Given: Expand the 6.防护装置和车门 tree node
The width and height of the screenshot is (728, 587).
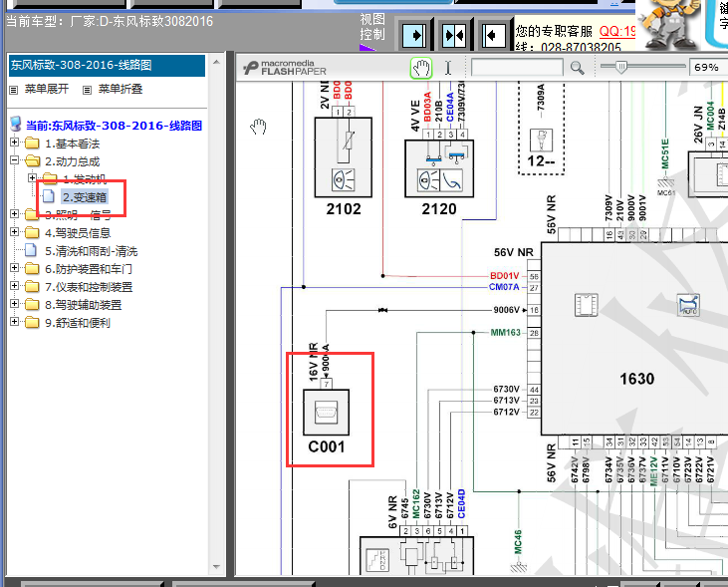Looking at the screenshot, I should [x=14, y=268].
